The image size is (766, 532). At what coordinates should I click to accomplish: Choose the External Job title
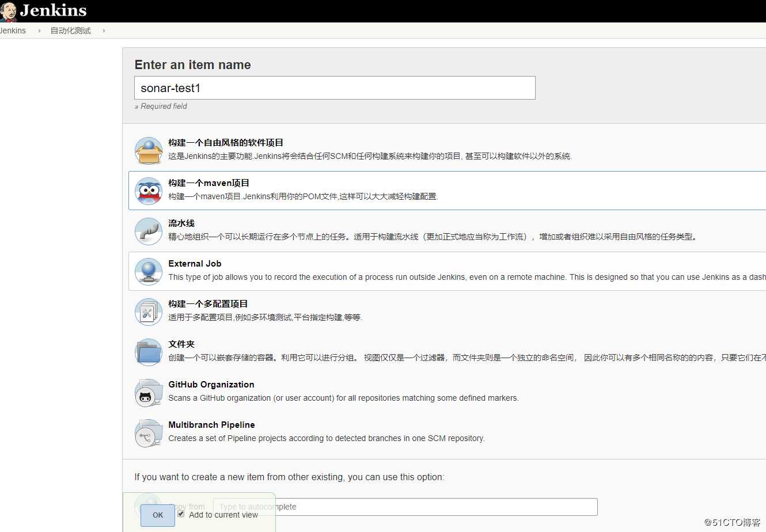point(195,263)
